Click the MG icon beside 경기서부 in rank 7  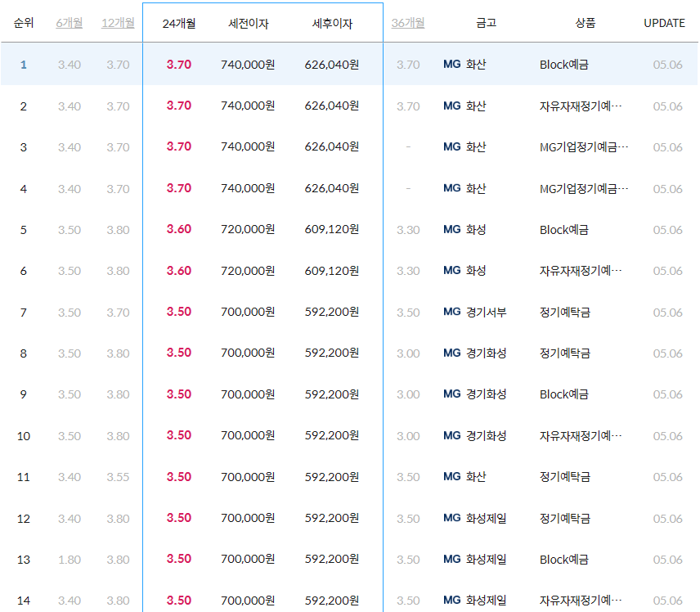point(451,312)
